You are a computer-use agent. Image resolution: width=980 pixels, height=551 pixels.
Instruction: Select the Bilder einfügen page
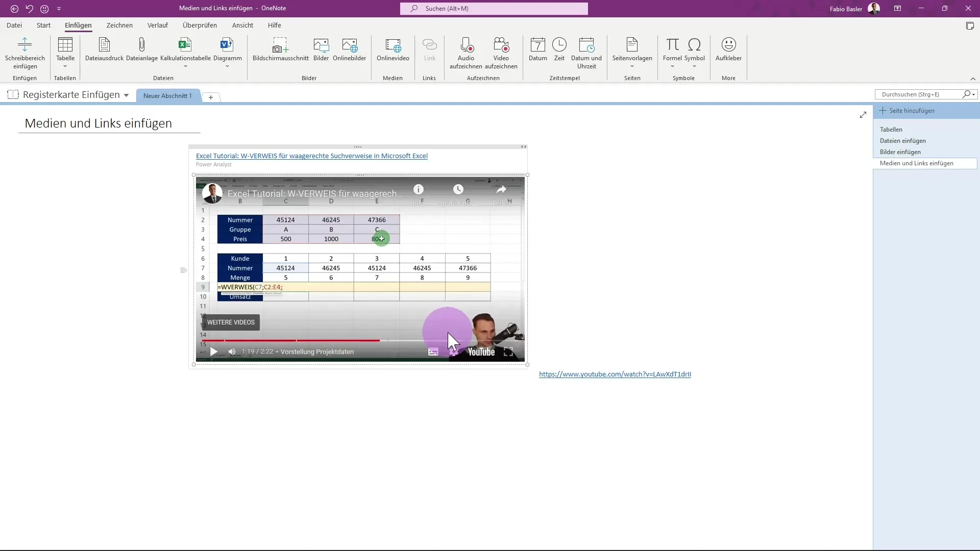pyautogui.click(x=900, y=152)
